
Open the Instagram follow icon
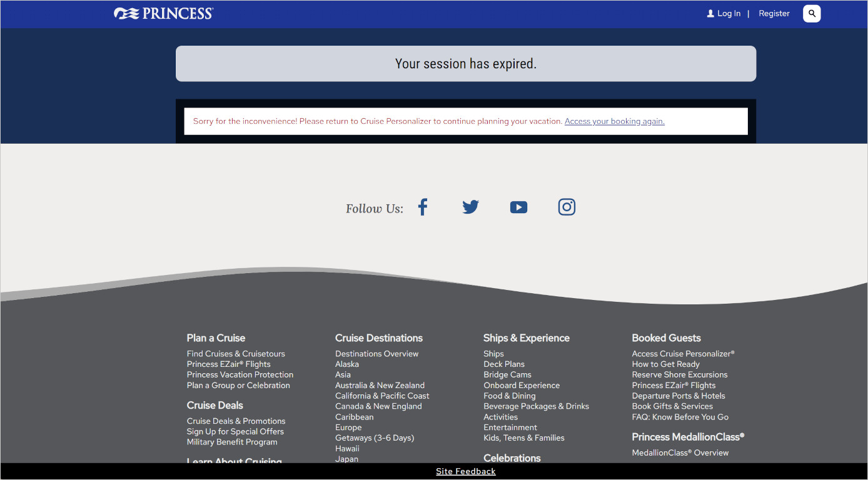point(567,207)
